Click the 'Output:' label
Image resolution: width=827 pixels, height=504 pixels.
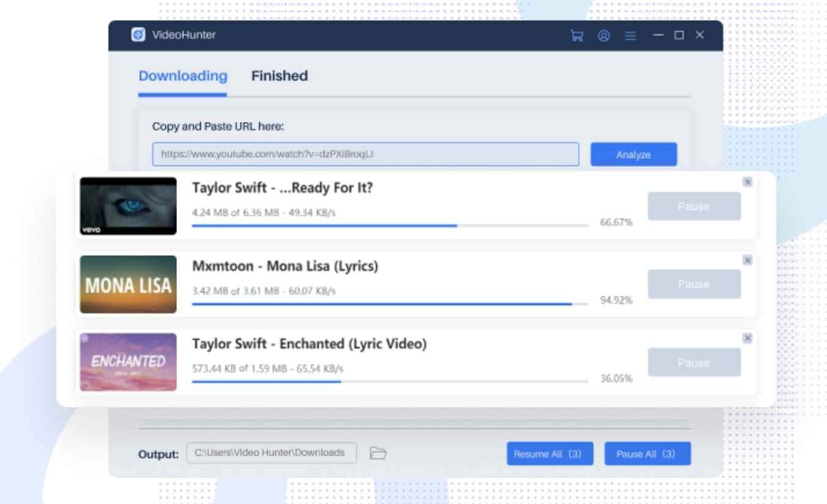coord(159,454)
